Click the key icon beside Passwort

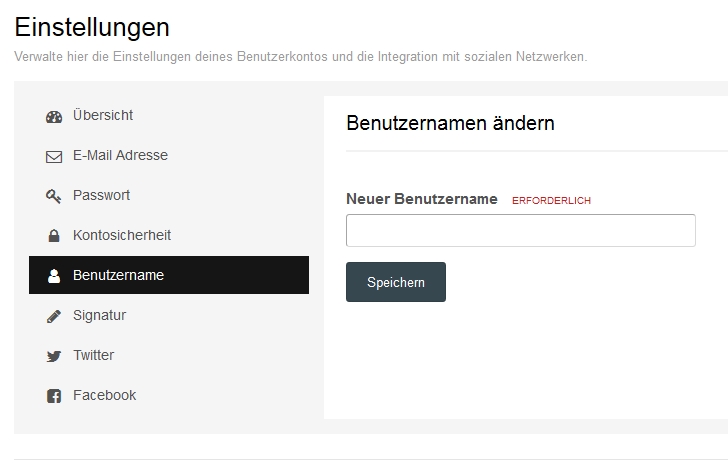[x=54, y=196]
